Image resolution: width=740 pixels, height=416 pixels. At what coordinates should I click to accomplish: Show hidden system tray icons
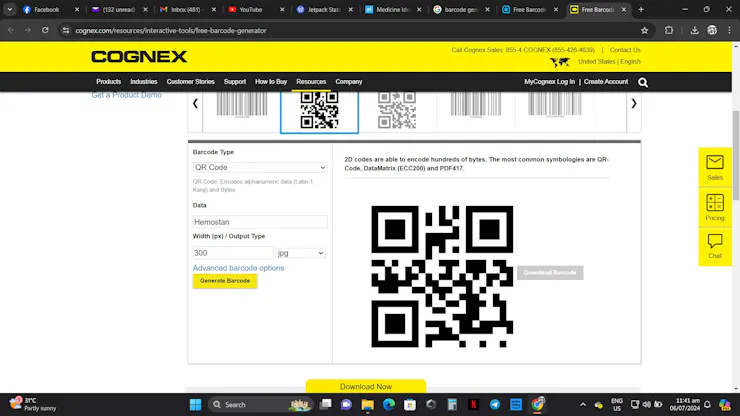click(583, 405)
